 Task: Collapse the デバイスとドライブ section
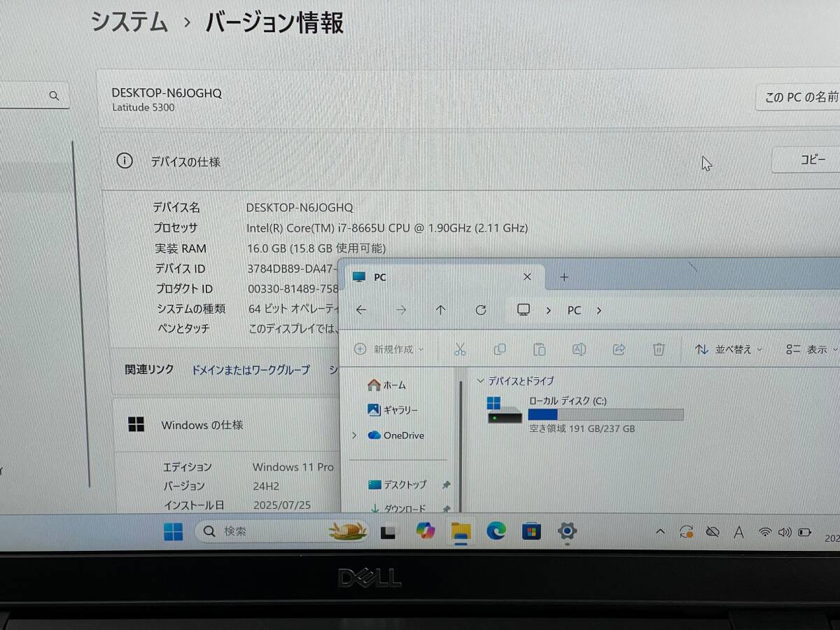tap(480, 381)
